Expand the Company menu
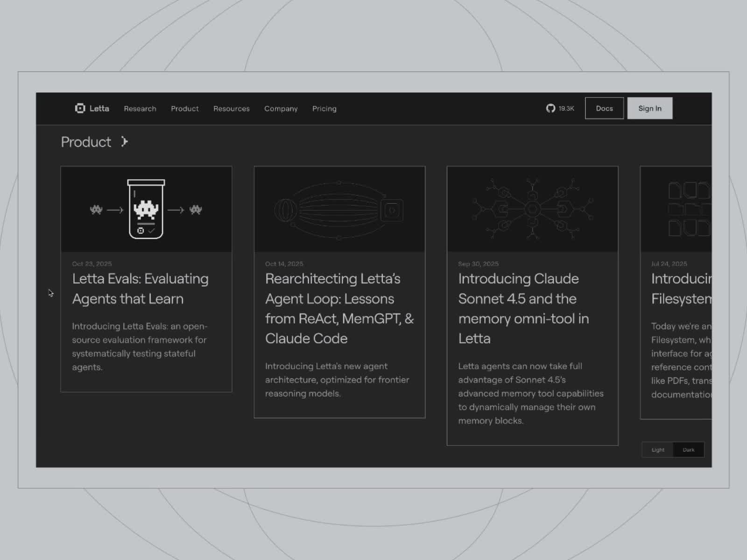This screenshot has width=747, height=560. tap(281, 109)
